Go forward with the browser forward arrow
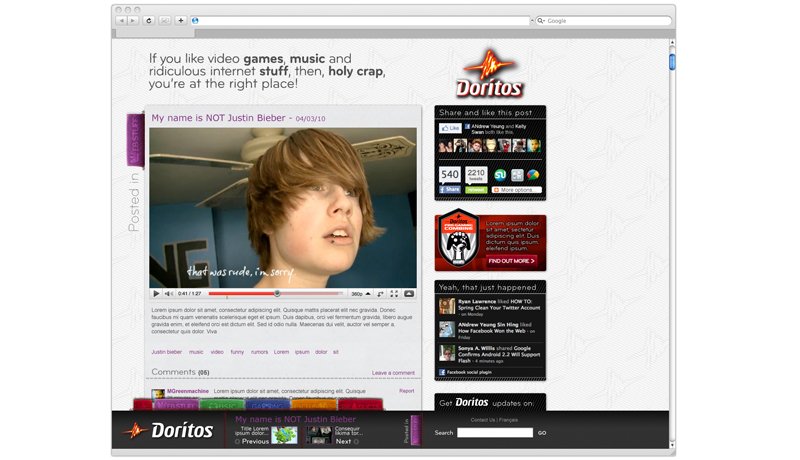This screenshot has width=800, height=460. (133, 20)
